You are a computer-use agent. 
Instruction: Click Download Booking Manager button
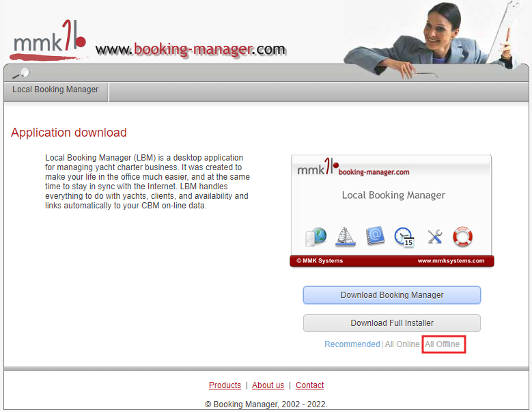click(392, 295)
